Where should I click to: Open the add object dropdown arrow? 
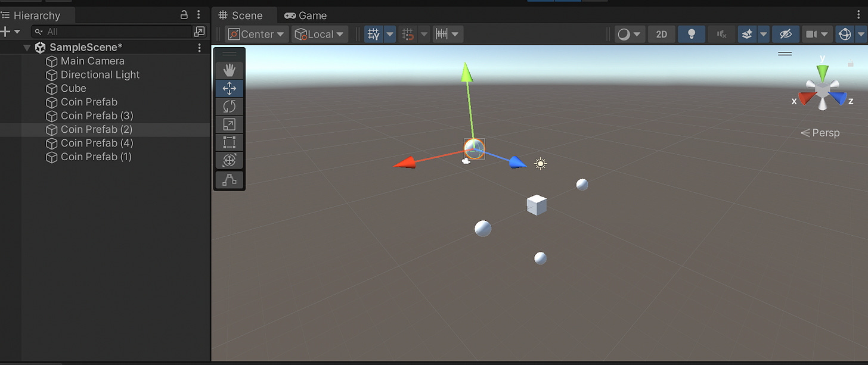pyautogui.click(x=17, y=32)
